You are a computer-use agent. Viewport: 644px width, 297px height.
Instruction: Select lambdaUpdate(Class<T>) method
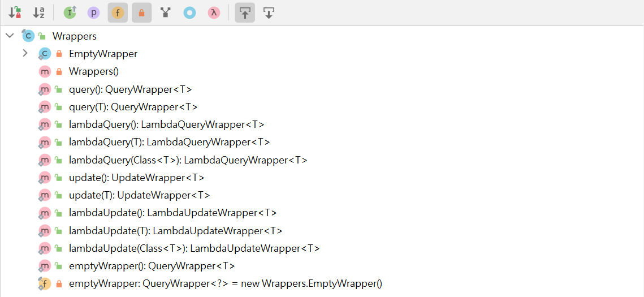pos(195,248)
